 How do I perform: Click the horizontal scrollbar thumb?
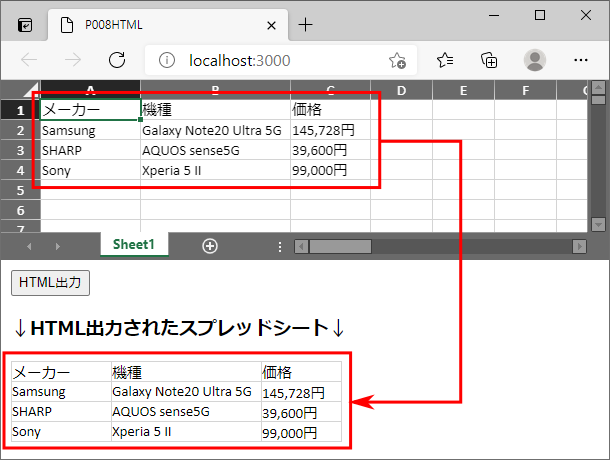(x=340, y=246)
